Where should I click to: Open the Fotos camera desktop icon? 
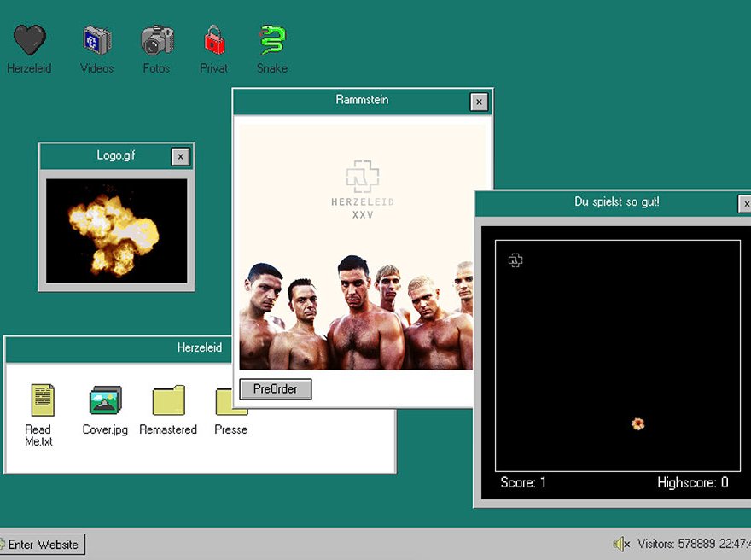click(157, 40)
